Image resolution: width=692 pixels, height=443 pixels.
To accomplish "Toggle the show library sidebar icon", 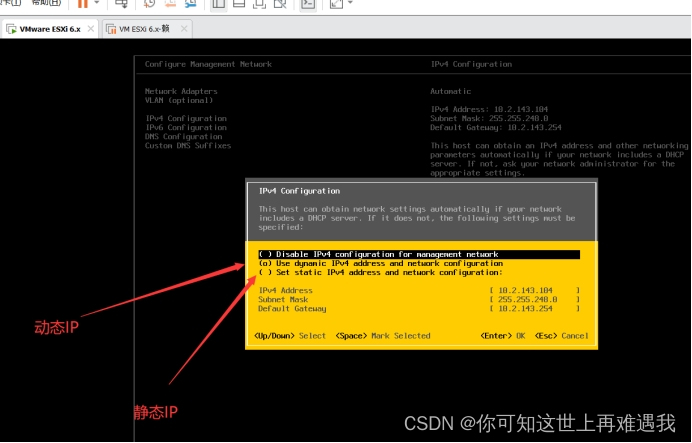I will tap(218, 4).
